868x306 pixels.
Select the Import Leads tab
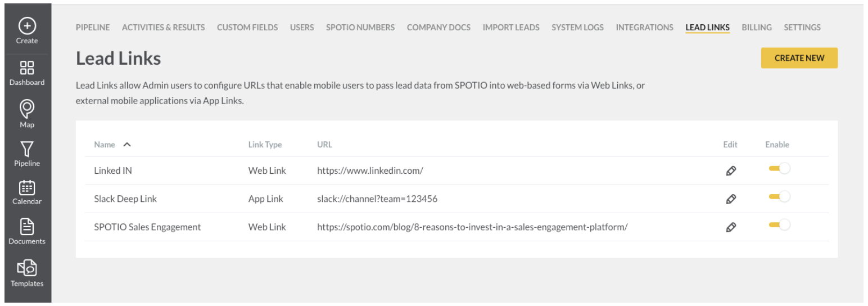tap(511, 27)
